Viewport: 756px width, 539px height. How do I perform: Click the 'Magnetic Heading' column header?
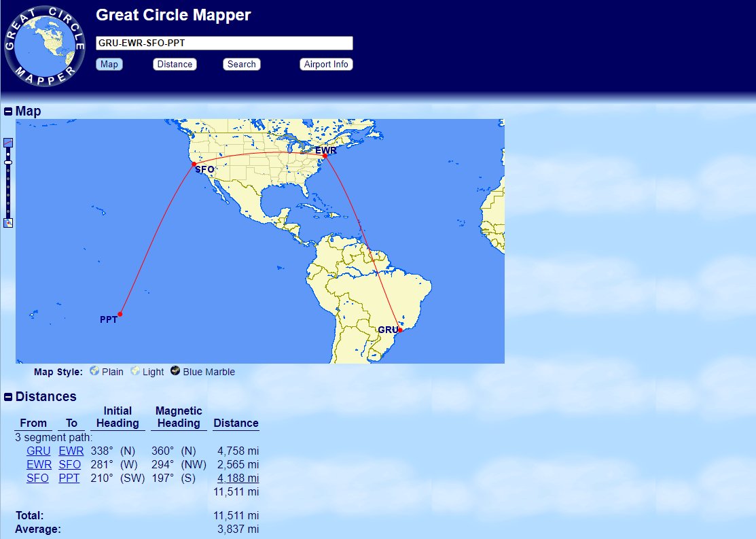click(x=179, y=417)
